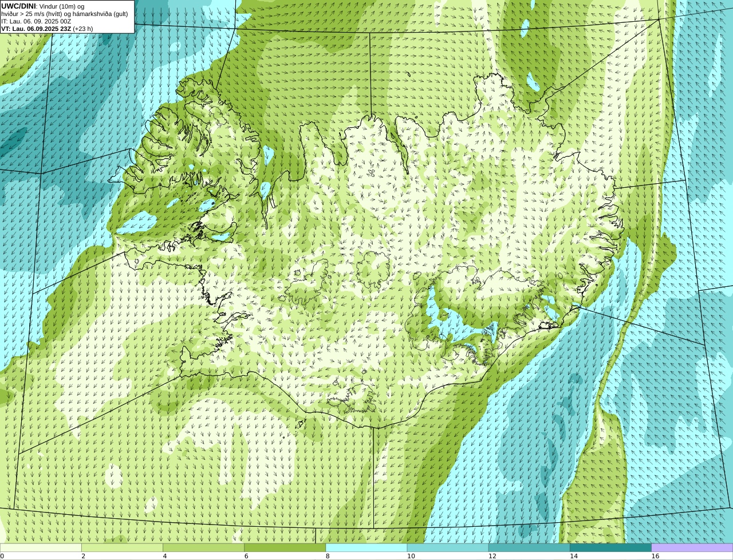Click the light green 2–4 m/s legend swatch
The height and width of the screenshot is (560, 733).
(122, 547)
